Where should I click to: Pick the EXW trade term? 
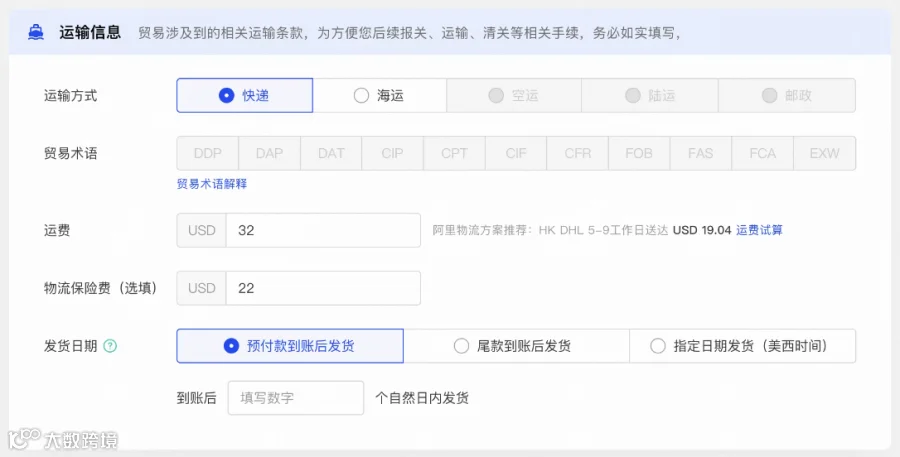pos(824,153)
